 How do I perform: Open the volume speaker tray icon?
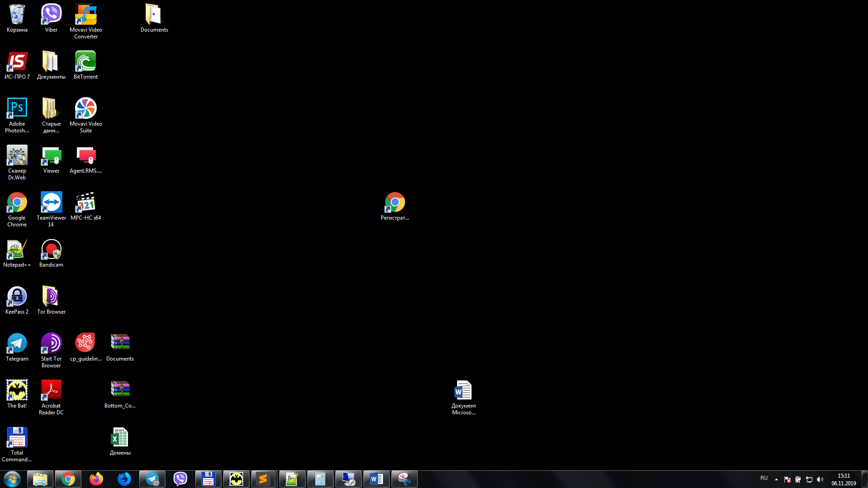[820, 479]
